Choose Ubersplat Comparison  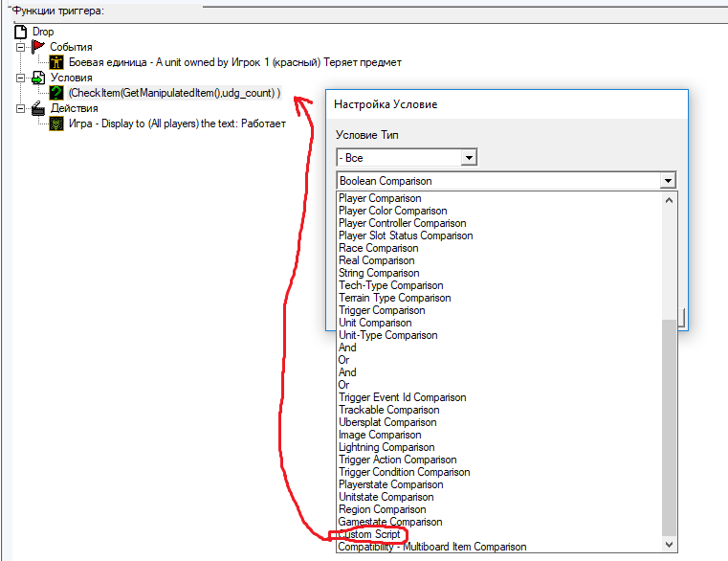coord(387,422)
